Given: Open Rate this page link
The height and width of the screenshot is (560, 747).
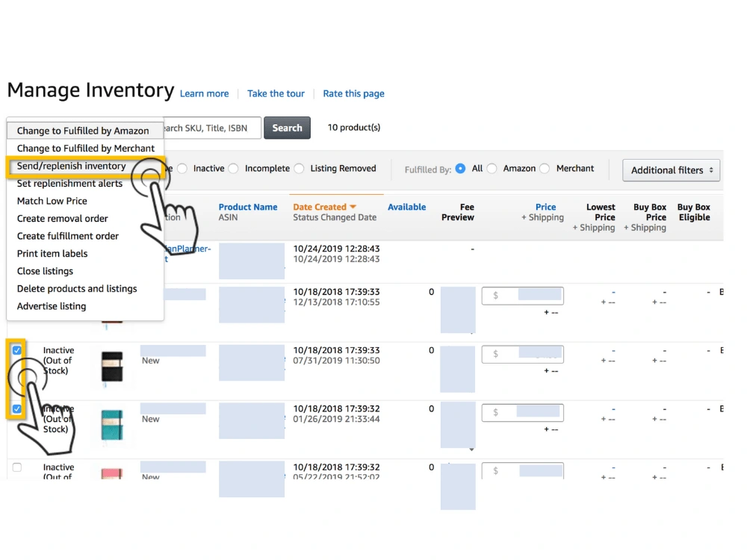Looking at the screenshot, I should pos(353,94).
